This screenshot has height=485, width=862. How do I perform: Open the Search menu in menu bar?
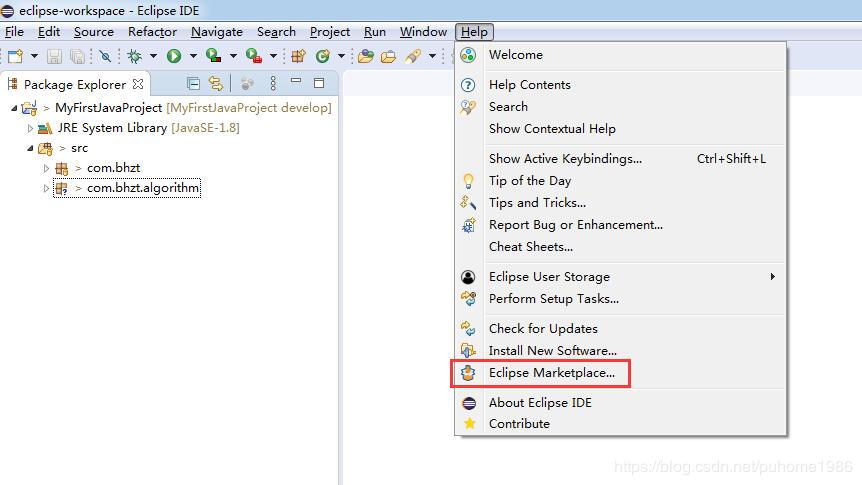[x=276, y=32]
